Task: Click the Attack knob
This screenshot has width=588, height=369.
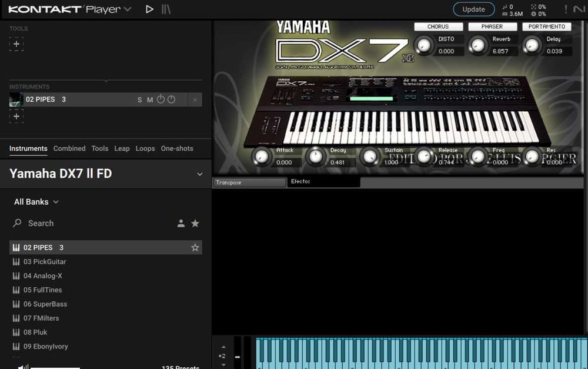Action: (x=262, y=157)
